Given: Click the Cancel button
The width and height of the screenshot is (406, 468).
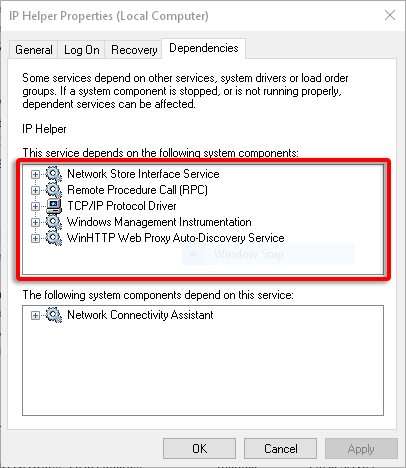Looking at the screenshot, I should tap(280, 449).
